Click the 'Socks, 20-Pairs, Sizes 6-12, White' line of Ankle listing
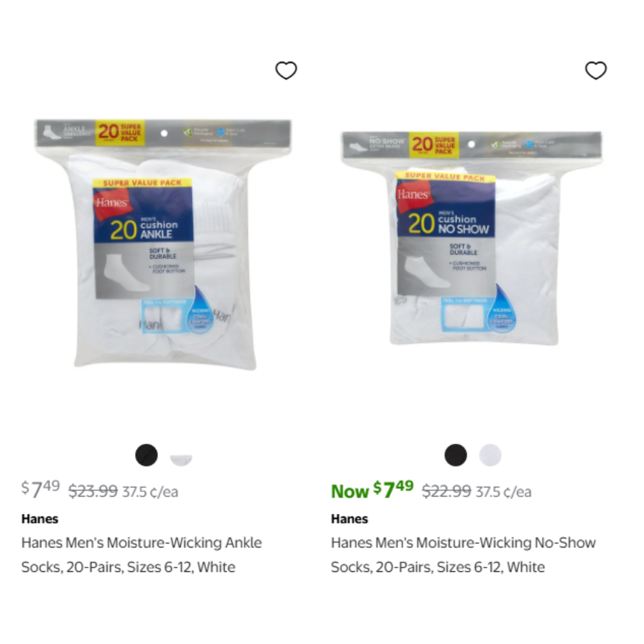644x644 pixels. point(129,567)
